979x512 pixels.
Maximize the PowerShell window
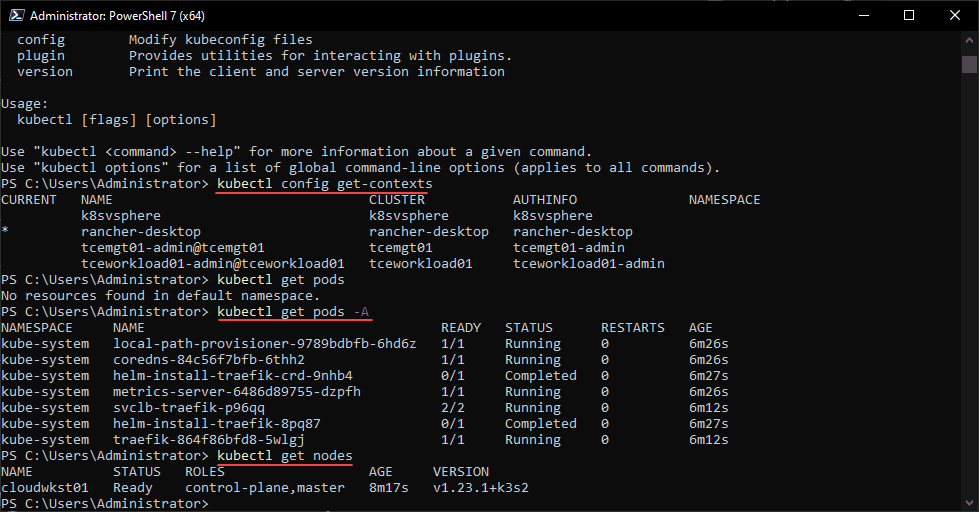(909, 15)
